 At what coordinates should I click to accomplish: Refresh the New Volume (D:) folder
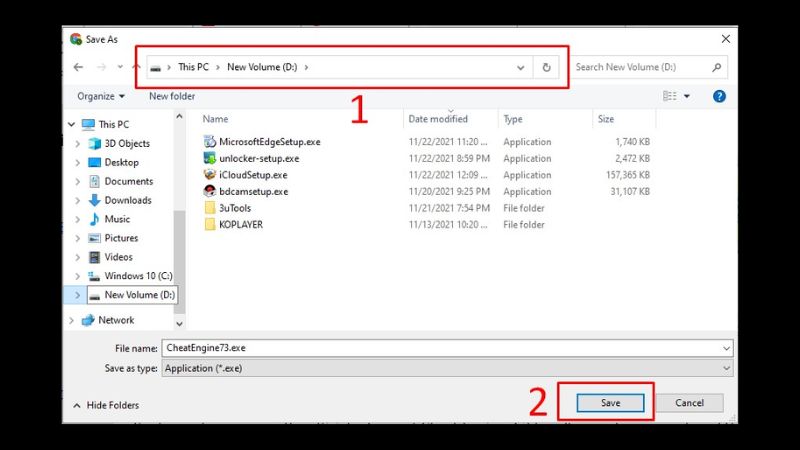[x=546, y=67]
